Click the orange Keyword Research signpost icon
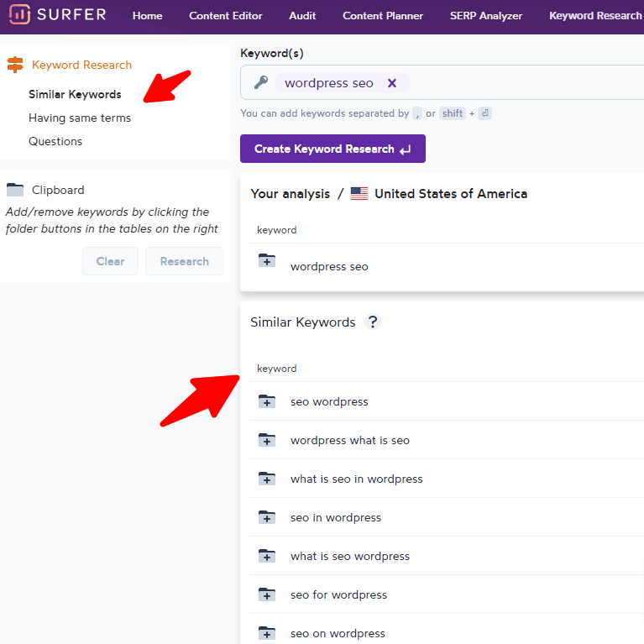The height and width of the screenshot is (644, 644). pos(15,65)
